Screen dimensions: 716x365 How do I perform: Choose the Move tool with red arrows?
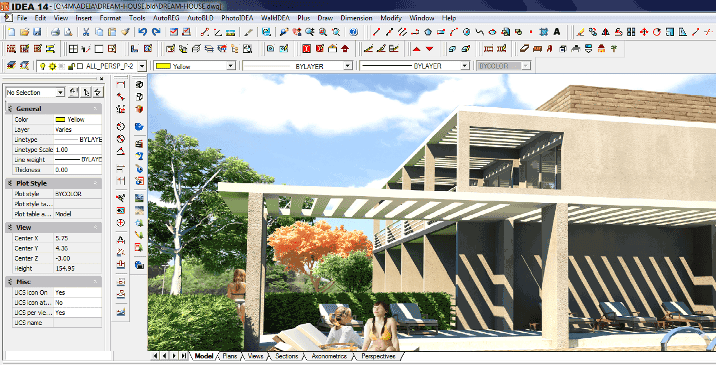[x=644, y=32]
